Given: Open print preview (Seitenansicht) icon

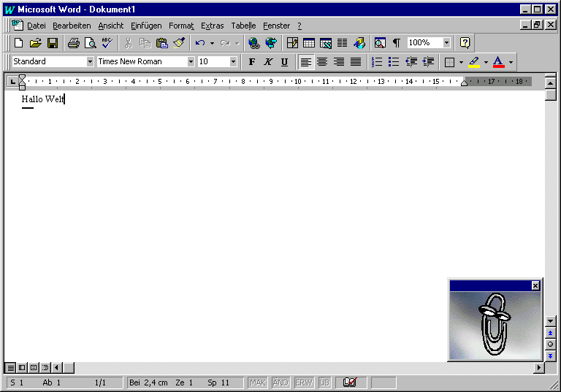Looking at the screenshot, I should pyautogui.click(x=91, y=43).
